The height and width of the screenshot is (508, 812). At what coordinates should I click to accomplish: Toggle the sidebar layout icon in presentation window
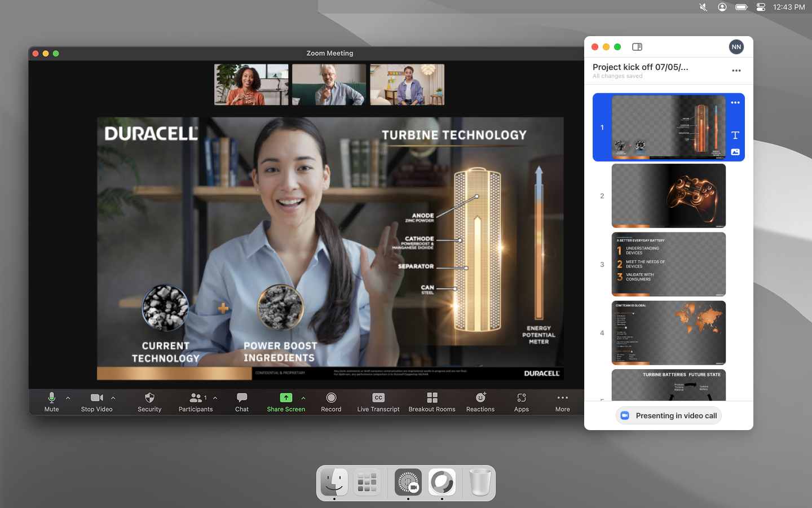[x=637, y=47]
